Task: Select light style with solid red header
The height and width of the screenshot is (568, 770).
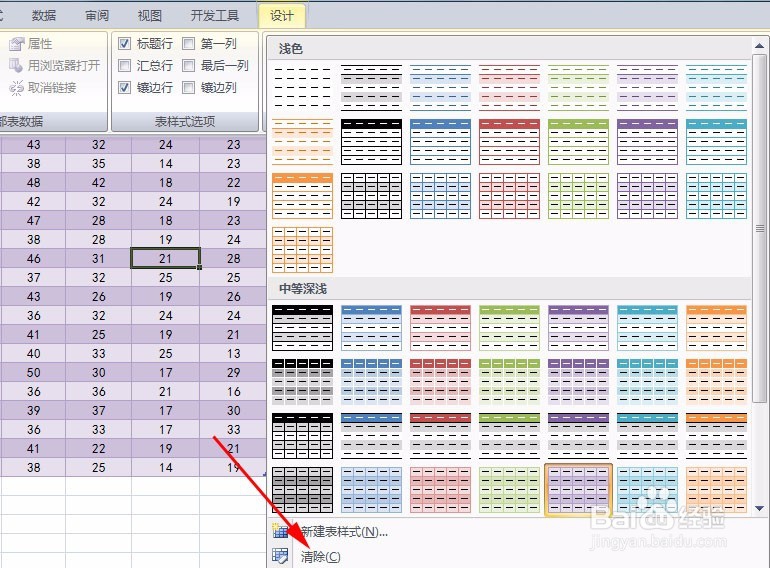Action: tap(509, 142)
